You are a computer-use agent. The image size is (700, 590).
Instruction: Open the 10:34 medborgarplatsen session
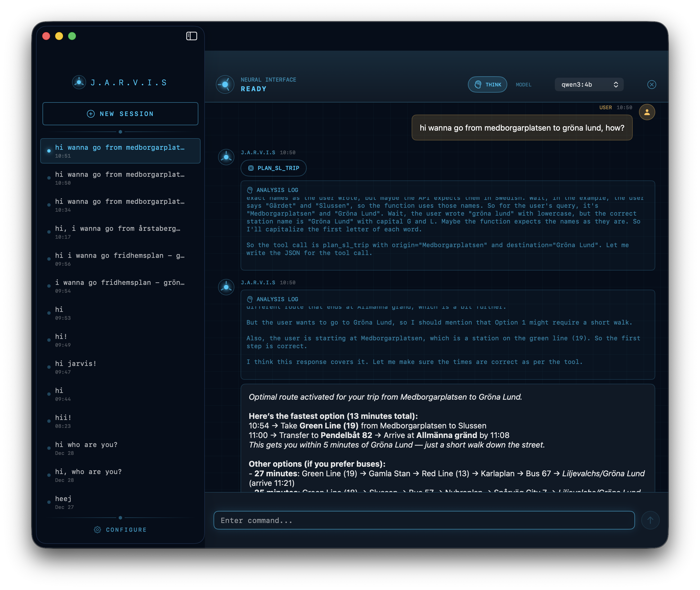coord(120,205)
